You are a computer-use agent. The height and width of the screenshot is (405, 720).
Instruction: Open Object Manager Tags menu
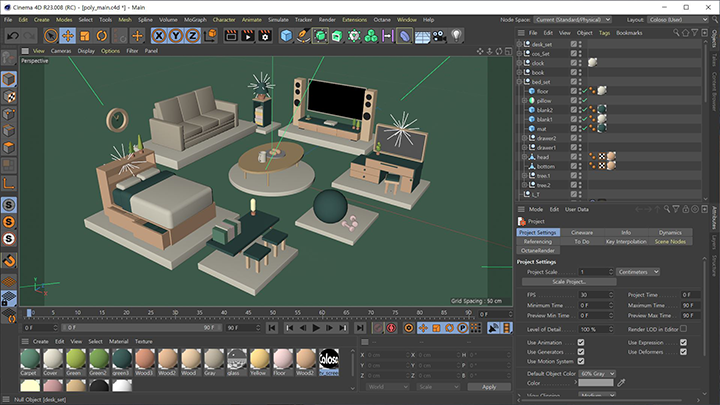pyautogui.click(x=604, y=33)
